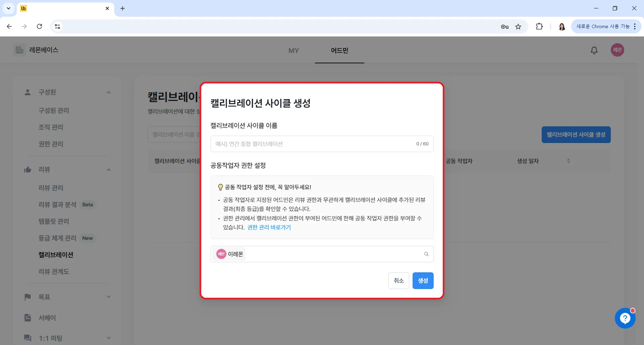The height and width of the screenshot is (345, 644).
Task: Open Chrome profile avatar
Action: pyautogui.click(x=562, y=26)
